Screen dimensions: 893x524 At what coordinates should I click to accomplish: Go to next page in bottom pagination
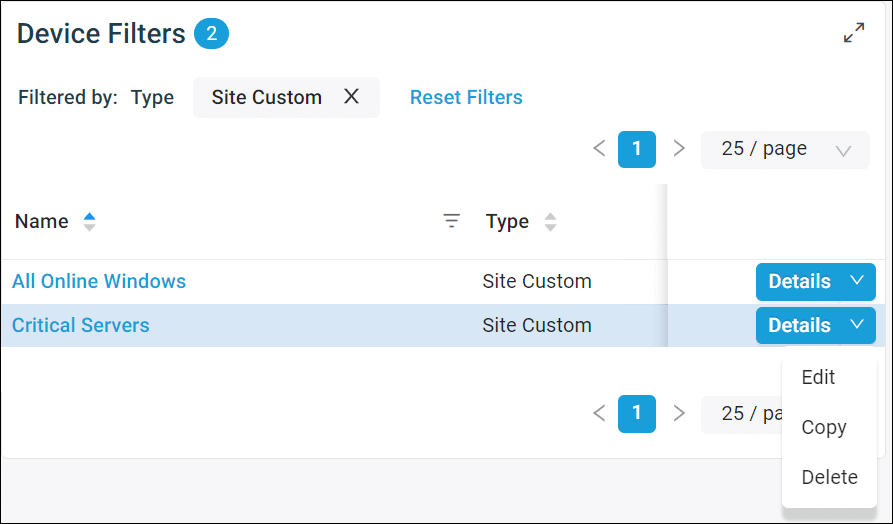tap(679, 413)
